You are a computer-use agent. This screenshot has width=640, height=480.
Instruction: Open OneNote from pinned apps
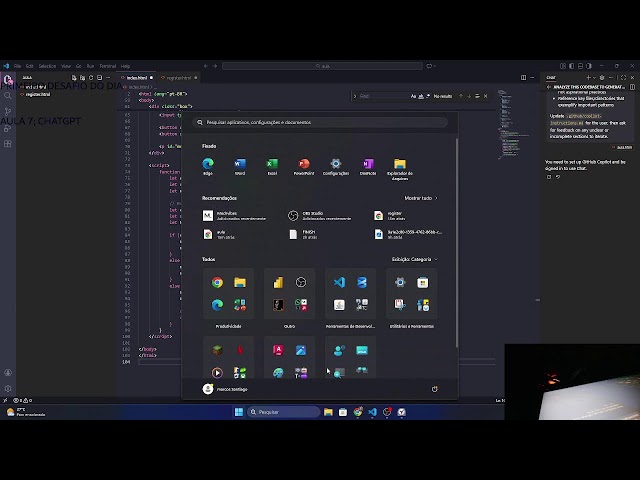coord(368,164)
